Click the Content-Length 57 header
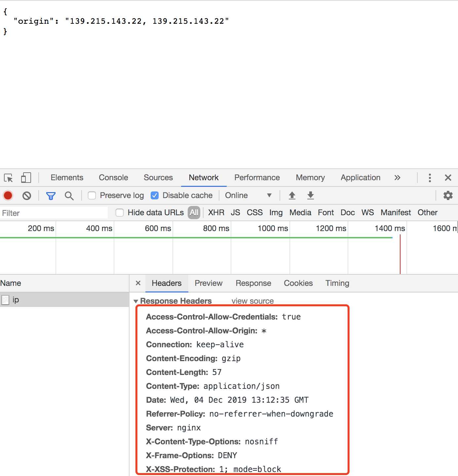Image resolution: width=458 pixels, height=476 pixels. tap(184, 372)
